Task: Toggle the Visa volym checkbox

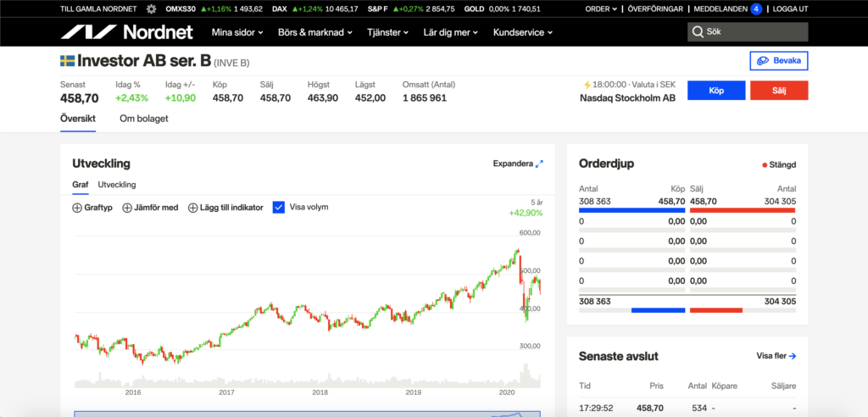Action: 278,208
